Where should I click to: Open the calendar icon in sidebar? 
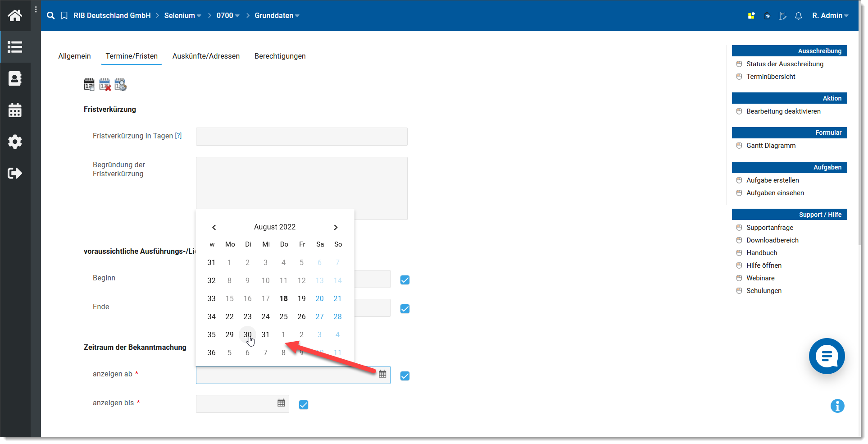click(15, 110)
